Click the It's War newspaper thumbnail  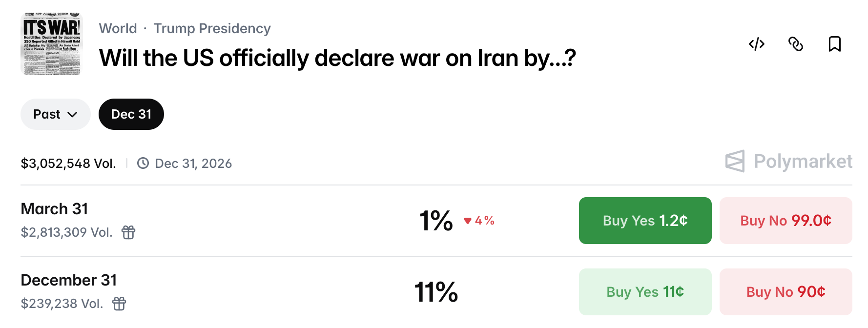[x=52, y=44]
